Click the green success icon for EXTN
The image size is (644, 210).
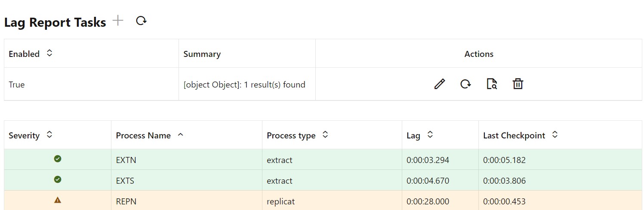58,159
